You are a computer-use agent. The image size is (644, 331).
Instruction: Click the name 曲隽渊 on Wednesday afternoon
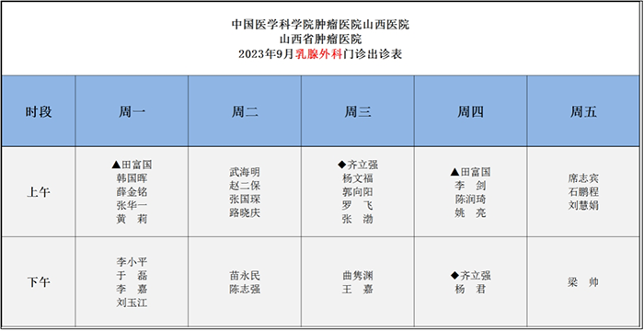358,276
